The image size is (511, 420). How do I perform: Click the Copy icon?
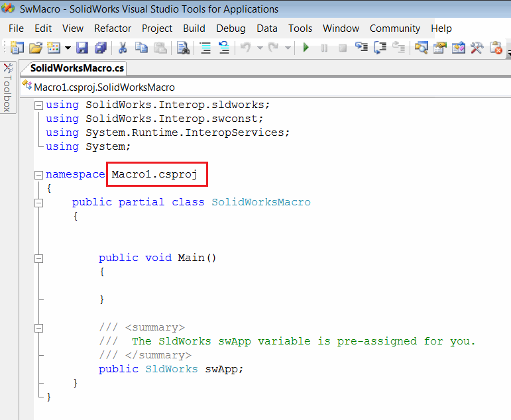tap(141, 48)
